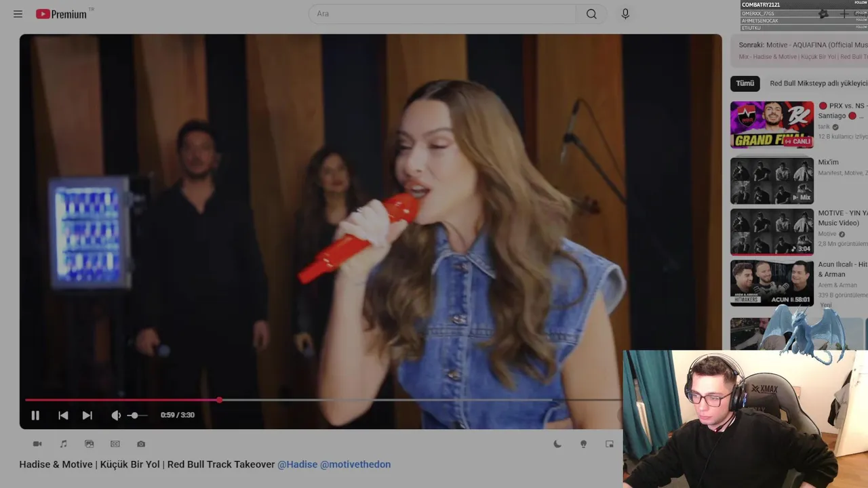Toggle dark mode moon icon
Screen dimensions: 868x488
(557, 444)
